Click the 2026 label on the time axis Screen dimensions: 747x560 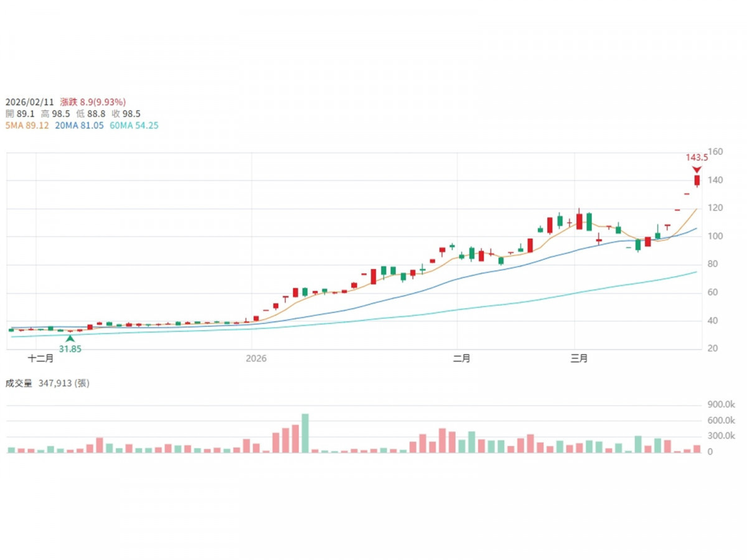tap(256, 358)
